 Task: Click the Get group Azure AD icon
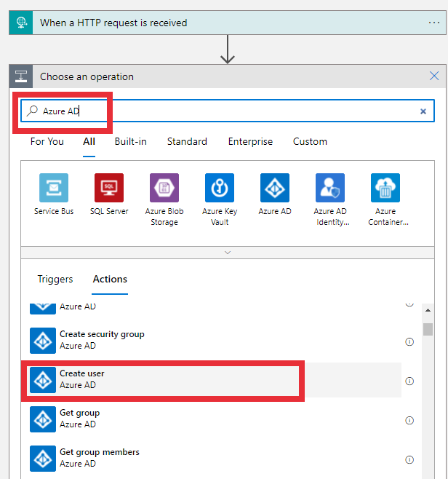pyautogui.click(x=43, y=419)
